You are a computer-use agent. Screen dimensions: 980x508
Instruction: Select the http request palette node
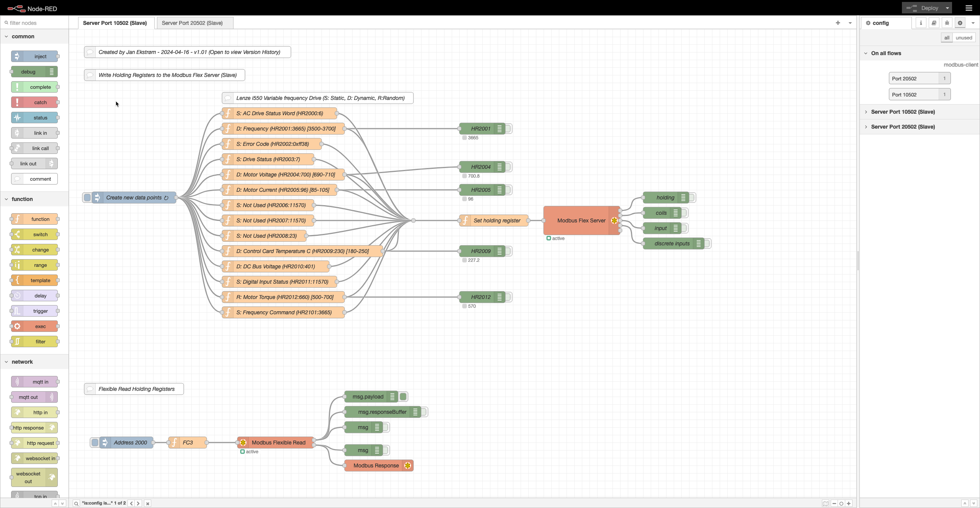34,443
